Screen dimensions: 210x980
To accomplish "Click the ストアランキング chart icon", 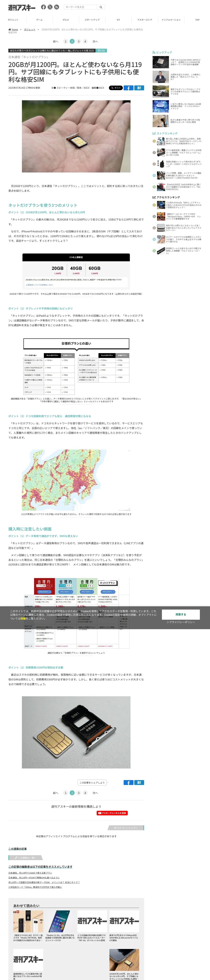I will pos(154,134).
